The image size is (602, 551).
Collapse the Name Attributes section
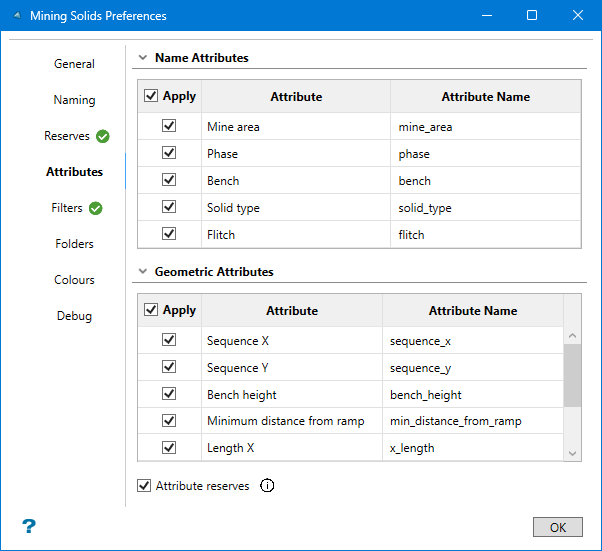[143, 58]
